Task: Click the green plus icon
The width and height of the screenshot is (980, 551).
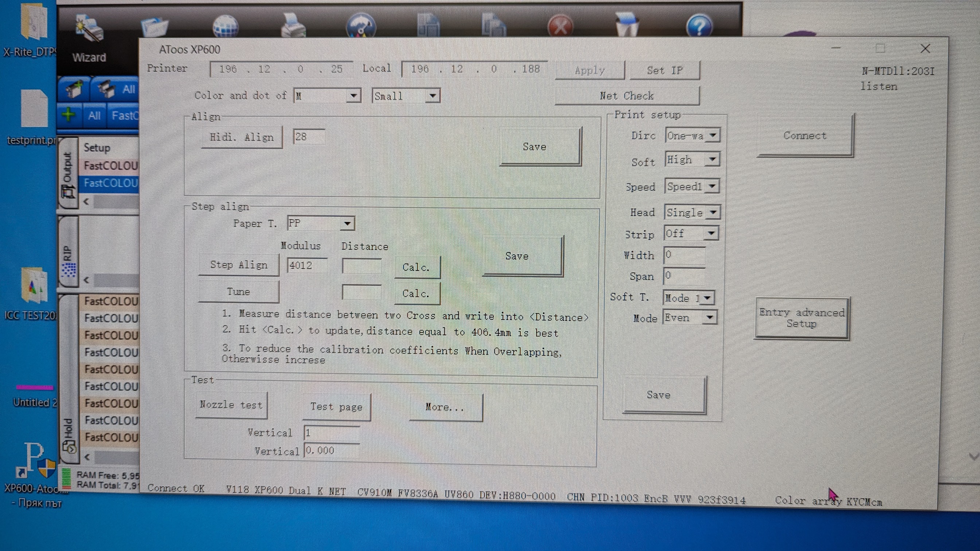Action: [69, 114]
